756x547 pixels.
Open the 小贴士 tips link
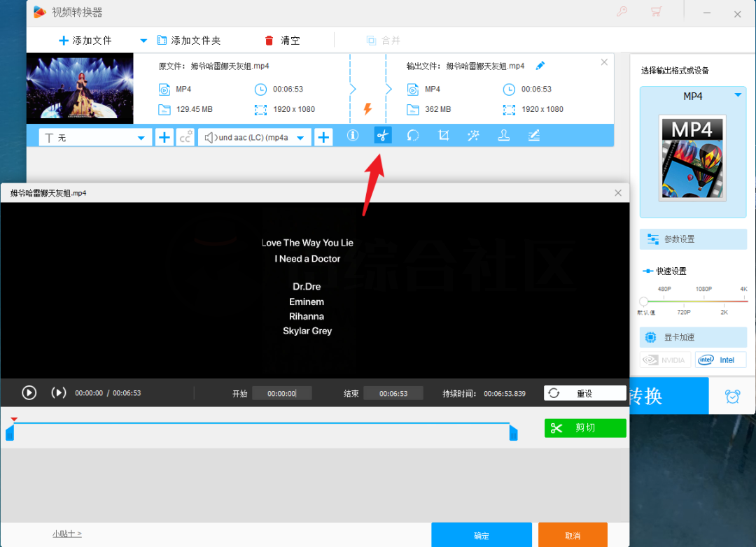(x=67, y=534)
